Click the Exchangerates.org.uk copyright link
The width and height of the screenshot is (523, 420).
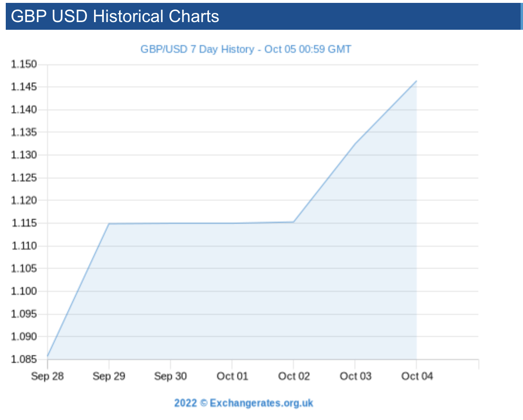coord(243,403)
